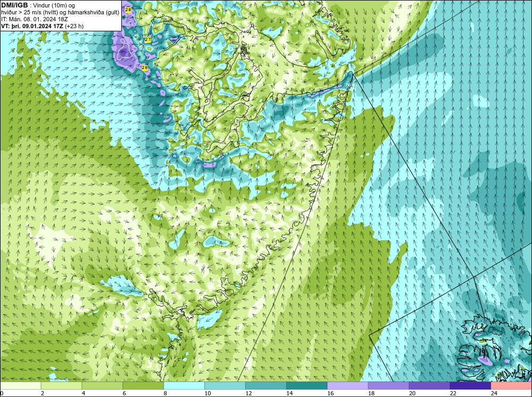Select the 6–8 m/s olive green legend swatch
The image size is (532, 397).
pos(143,386)
